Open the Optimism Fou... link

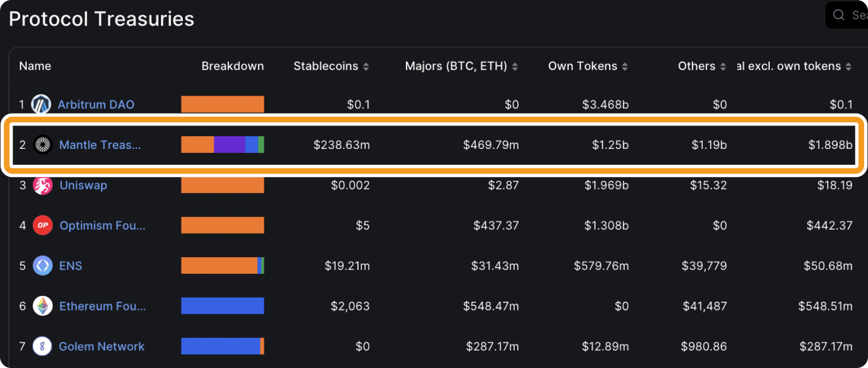point(102,225)
